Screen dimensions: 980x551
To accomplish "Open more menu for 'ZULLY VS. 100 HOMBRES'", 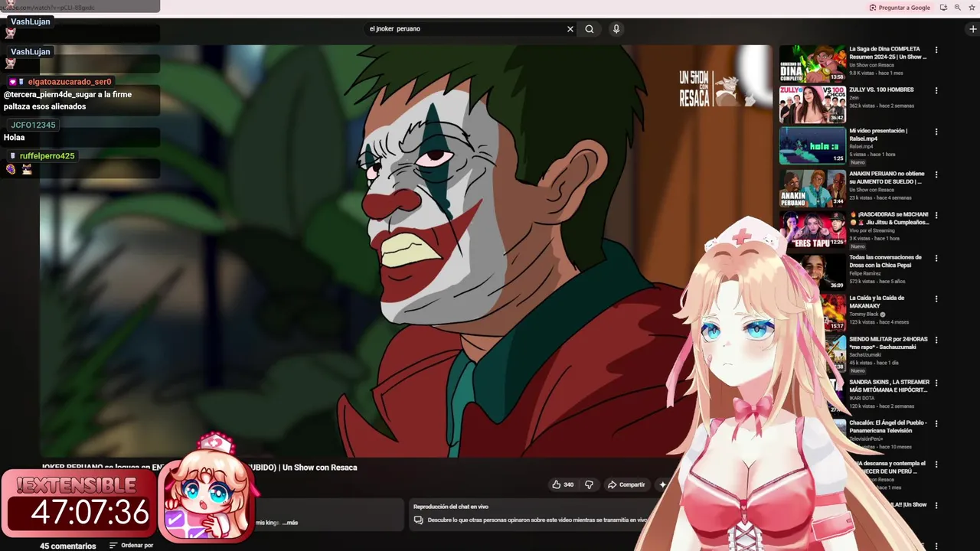I will 936,91.
